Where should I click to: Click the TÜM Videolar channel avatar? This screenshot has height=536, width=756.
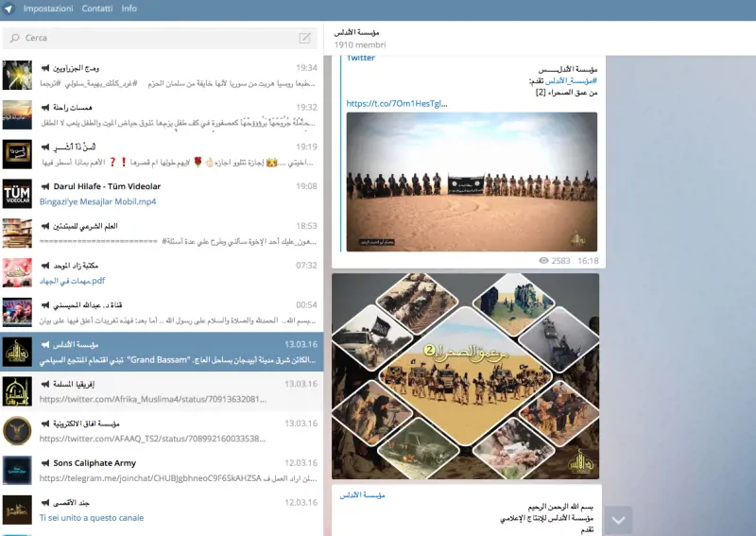point(17,194)
